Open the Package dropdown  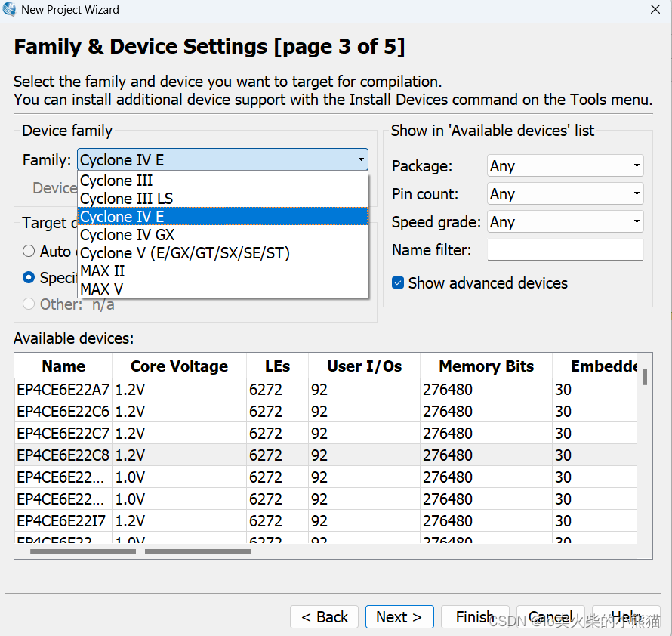[565, 166]
